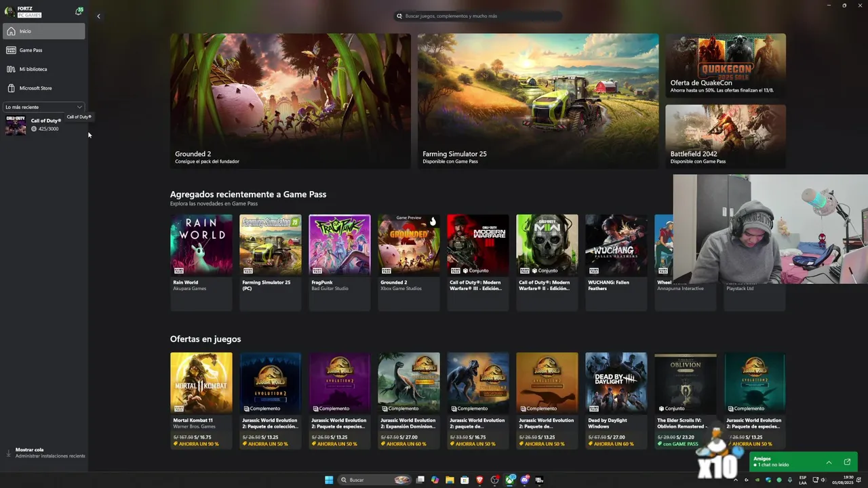This screenshot has height=488, width=868.
Task: Open Farming Simulator 25 (PC) card
Action: (271, 262)
